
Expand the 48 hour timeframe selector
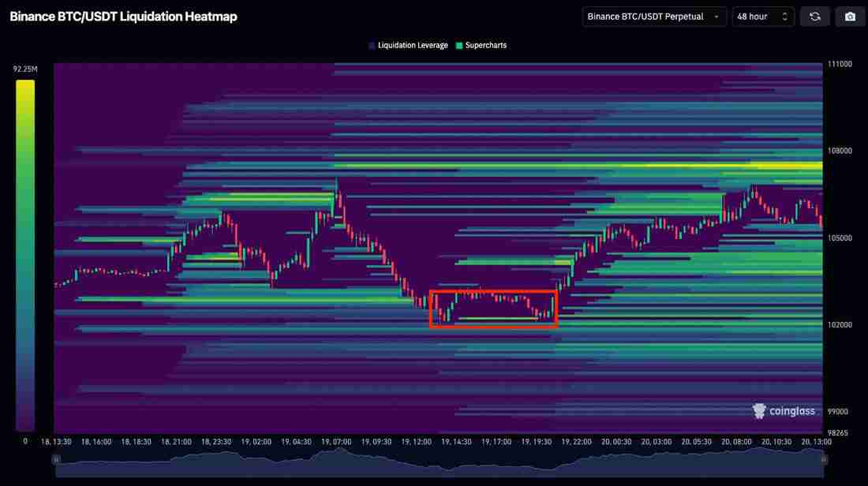[762, 17]
